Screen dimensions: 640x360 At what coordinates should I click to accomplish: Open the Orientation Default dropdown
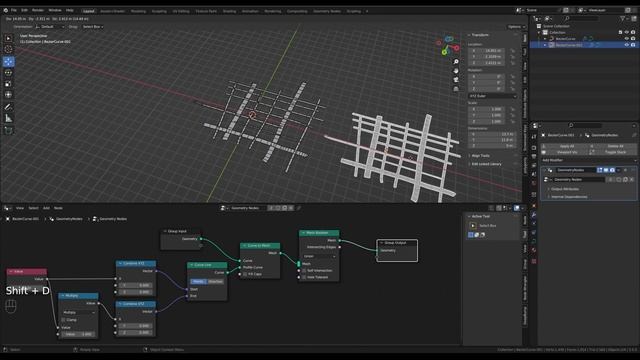coord(50,27)
